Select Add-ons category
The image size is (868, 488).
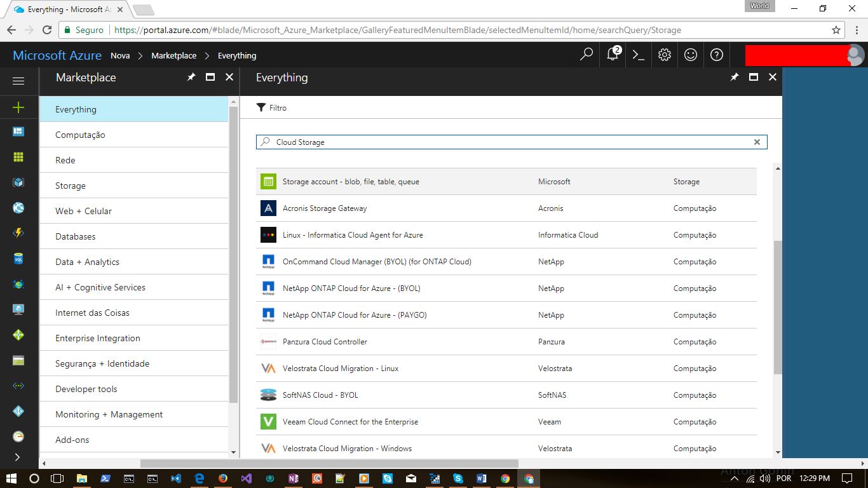(x=133, y=440)
